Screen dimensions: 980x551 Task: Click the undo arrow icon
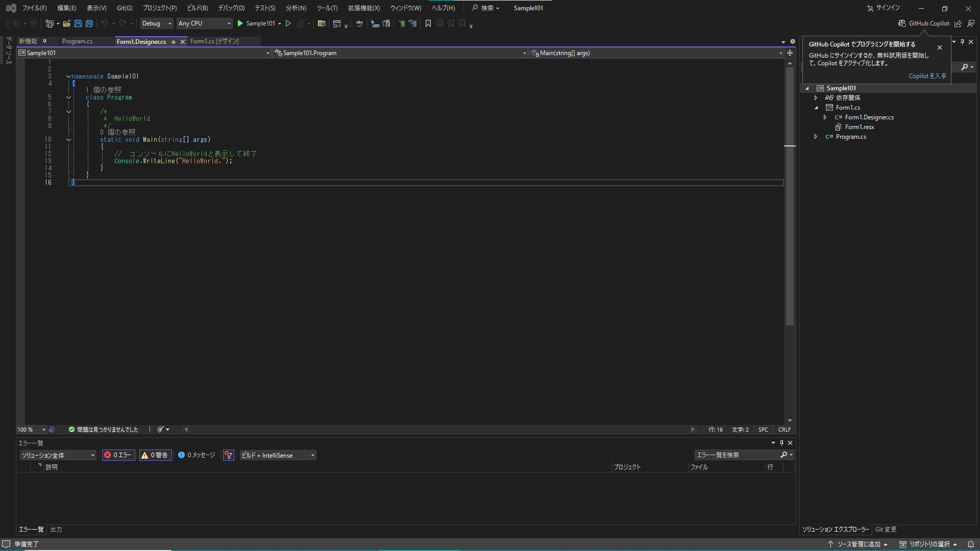(x=105, y=23)
